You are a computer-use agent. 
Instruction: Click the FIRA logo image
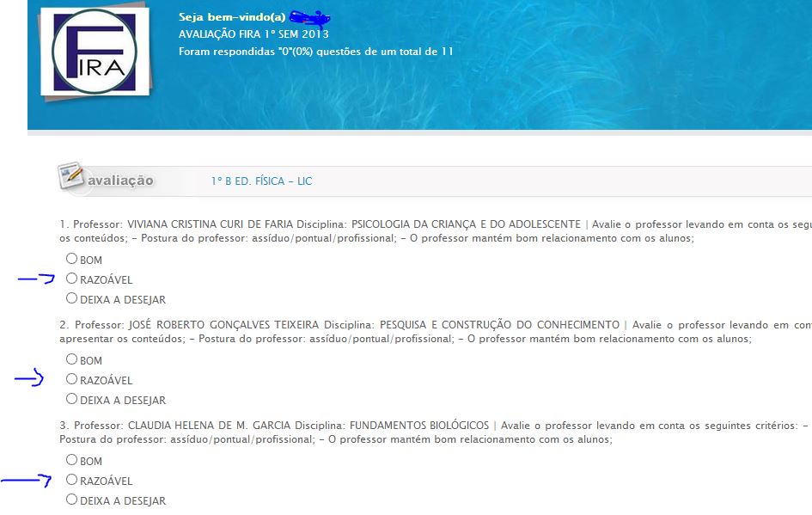(95, 52)
